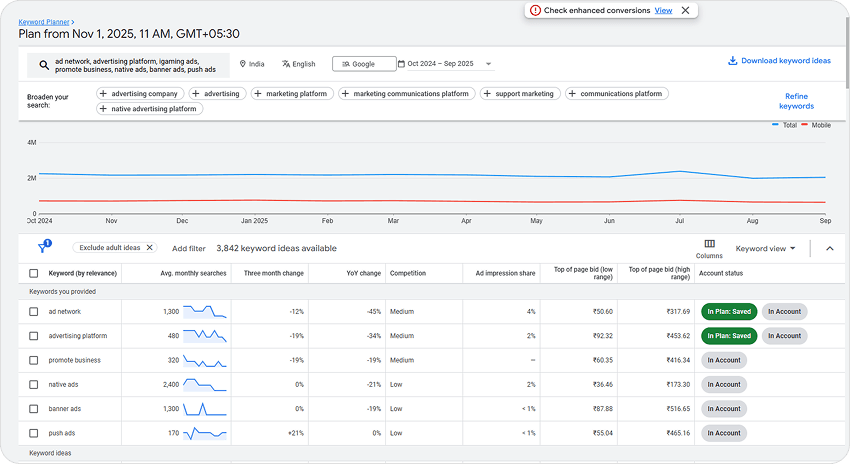Click plus icon on support marketing chip

pos(487,94)
